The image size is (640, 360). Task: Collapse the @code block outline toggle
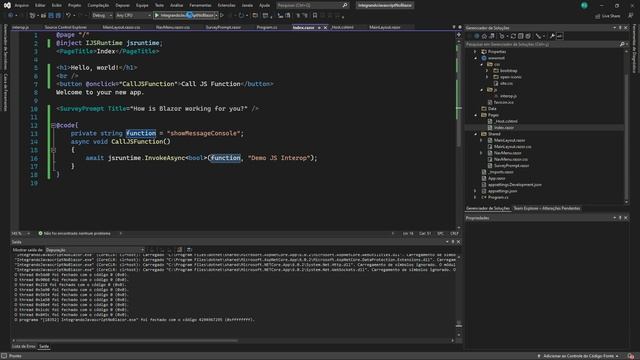point(53,125)
